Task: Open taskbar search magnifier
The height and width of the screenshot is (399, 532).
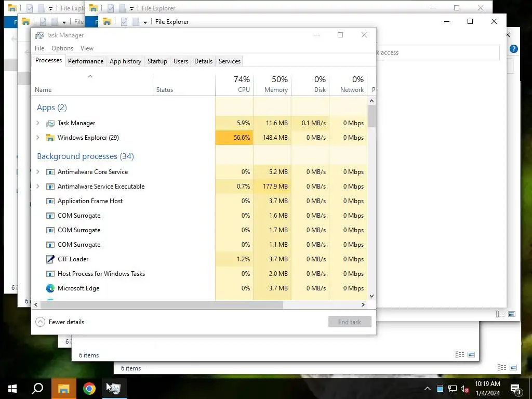Action: coord(37,389)
